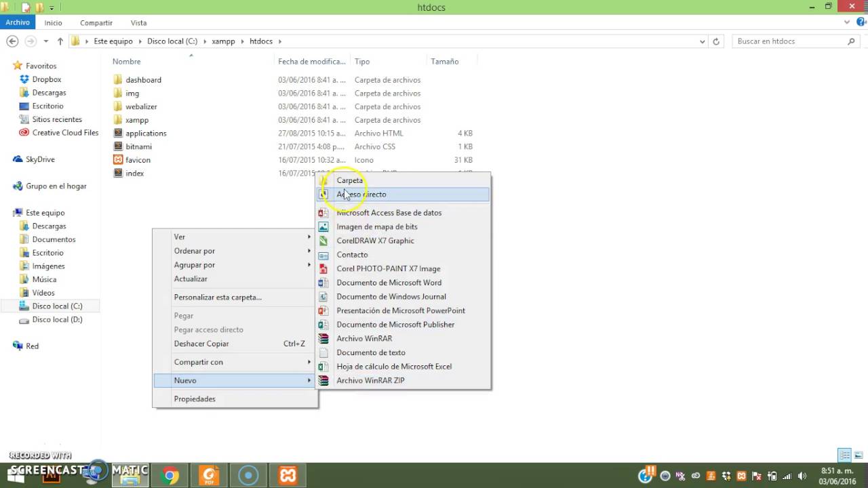
Task: Click the XAMPP taskbar icon
Action: pyautogui.click(x=288, y=476)
